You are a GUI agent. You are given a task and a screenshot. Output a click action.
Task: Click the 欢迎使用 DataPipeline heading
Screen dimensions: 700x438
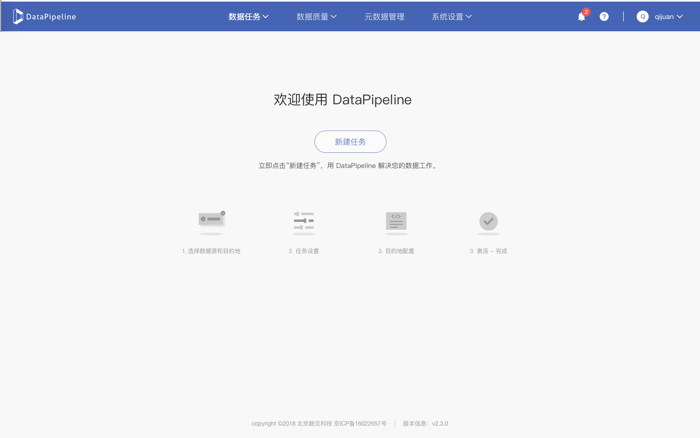coord(342,100)
